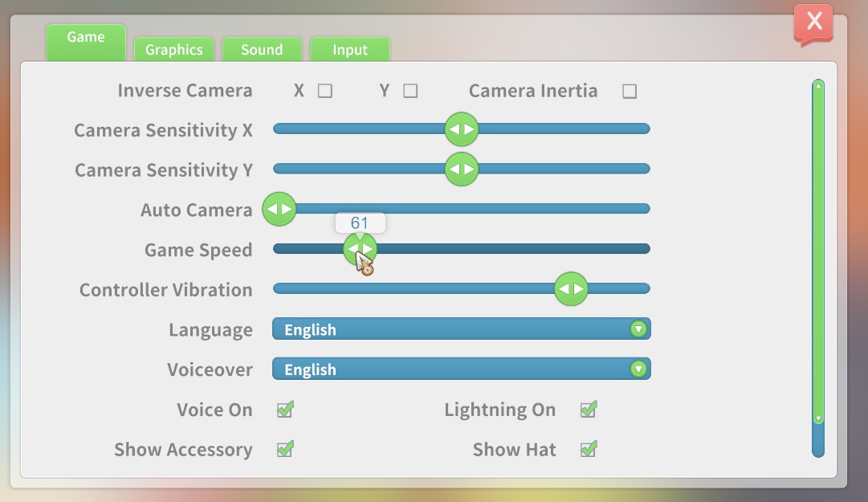Open the Sound tab

tap(262, 50)
